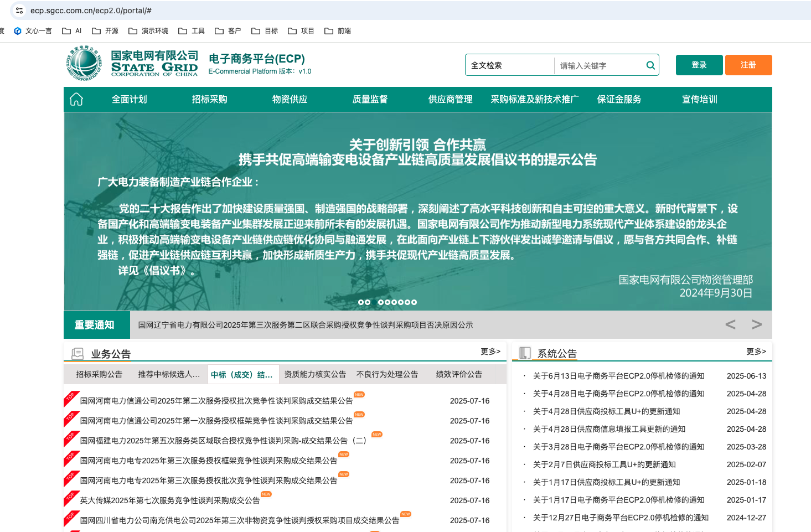811x532 pixels.
Task: Show next important notice with right arrow
Action: [757, 324]
